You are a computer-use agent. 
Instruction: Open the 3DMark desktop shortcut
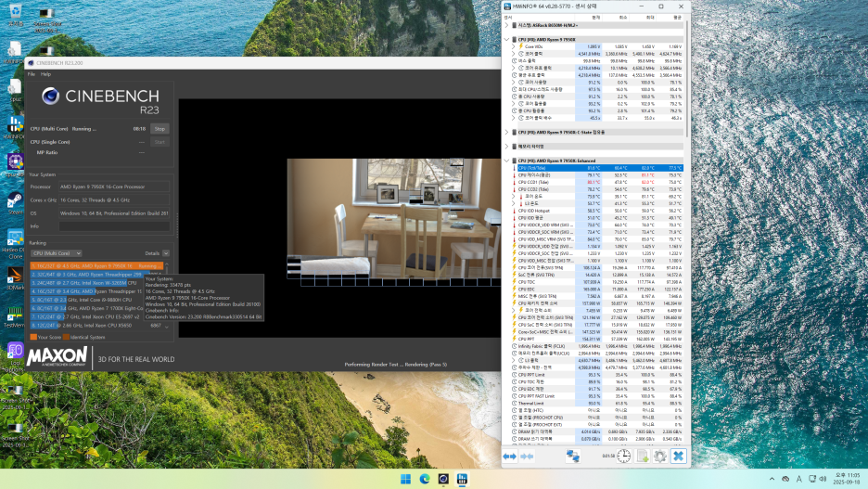pyautogui.click(x=15, y=278)
